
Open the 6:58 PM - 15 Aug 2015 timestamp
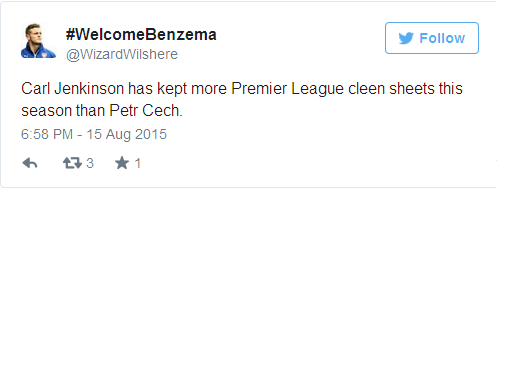point(94,134)
